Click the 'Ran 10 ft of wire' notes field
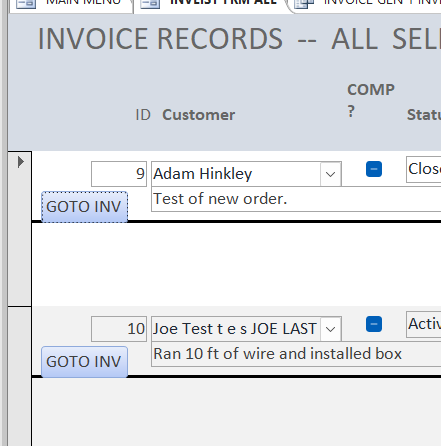 click(x=296, y=354)
